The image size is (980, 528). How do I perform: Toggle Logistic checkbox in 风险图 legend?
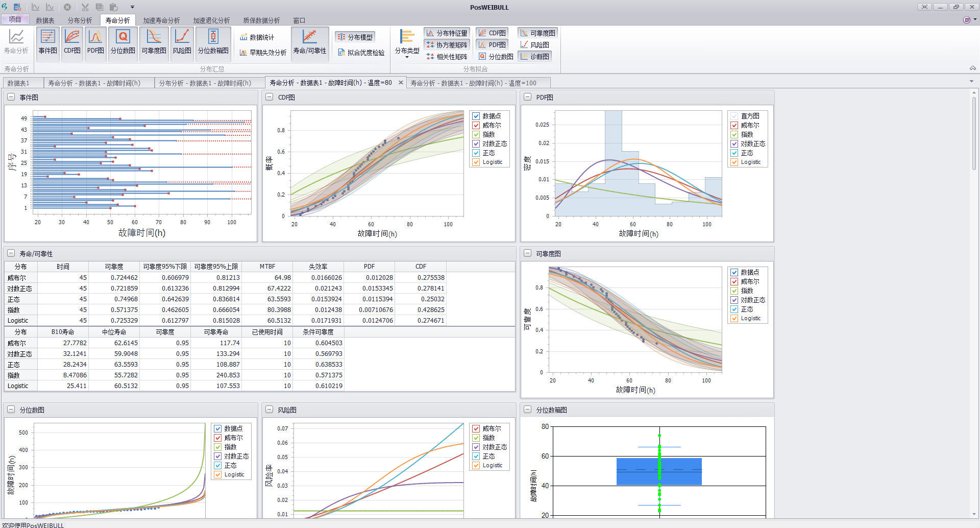(x=476, y=466)
